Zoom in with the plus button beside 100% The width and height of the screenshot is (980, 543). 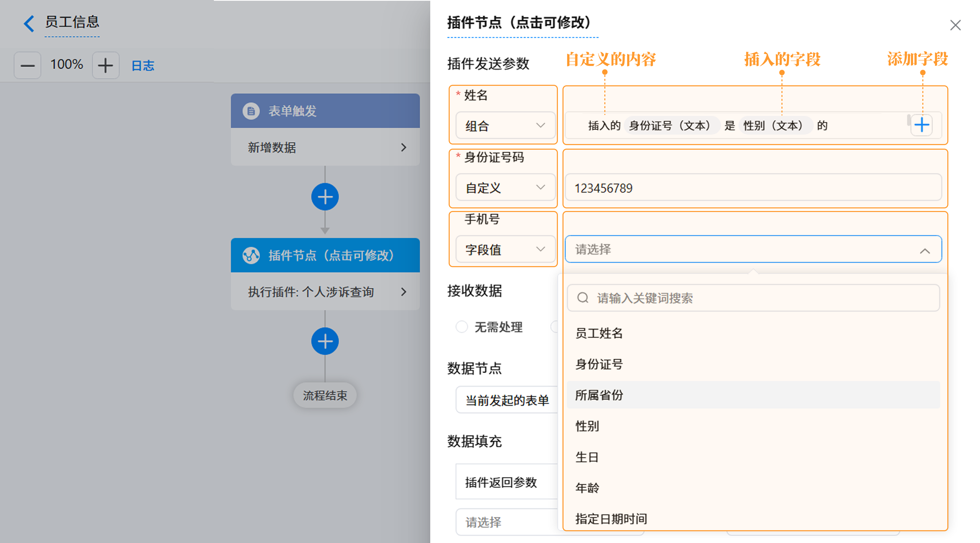[106, 65]
